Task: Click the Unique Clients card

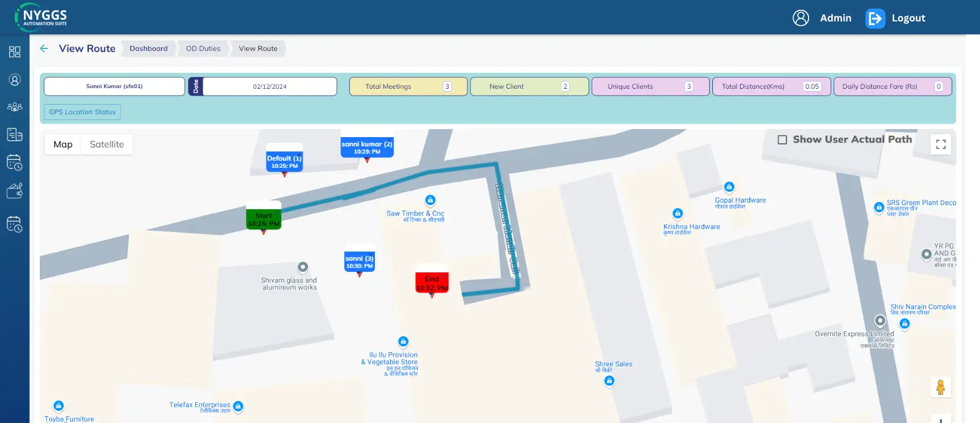Action: (650, 86)
